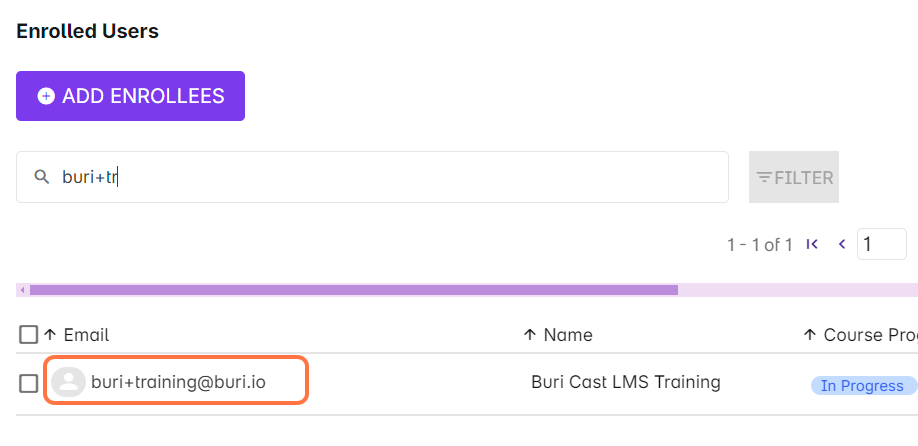Open the buri+training@buri.io email entry
This screenshot has height=446, width=918.
179,382
